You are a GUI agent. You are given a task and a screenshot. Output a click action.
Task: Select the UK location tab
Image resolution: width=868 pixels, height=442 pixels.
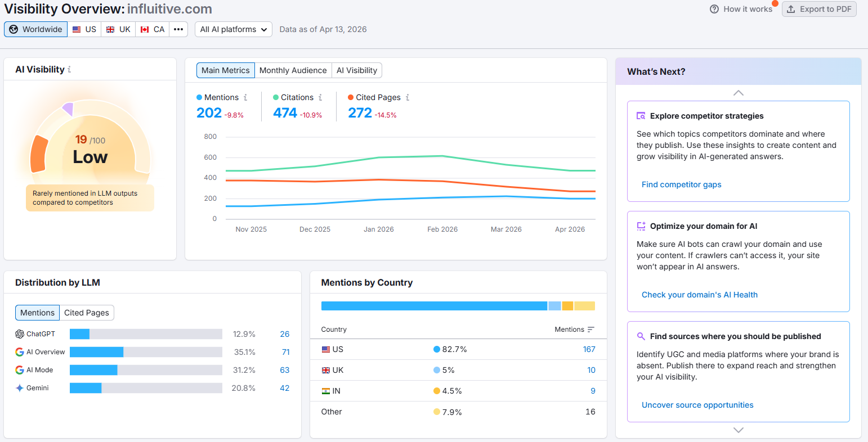[x=118, y=29]
